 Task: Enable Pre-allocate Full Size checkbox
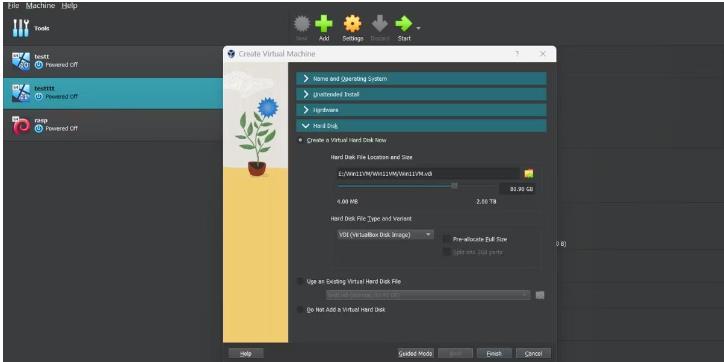446,239
